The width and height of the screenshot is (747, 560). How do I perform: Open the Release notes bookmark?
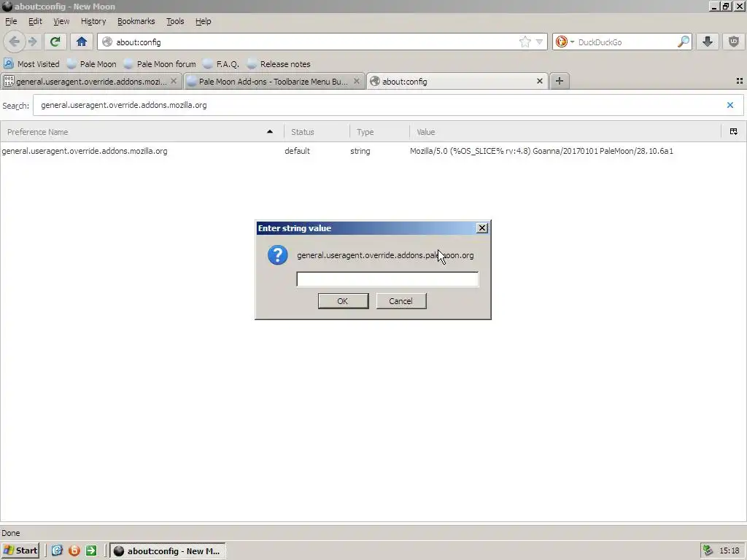pyautogui.click(x=279, y=64)
